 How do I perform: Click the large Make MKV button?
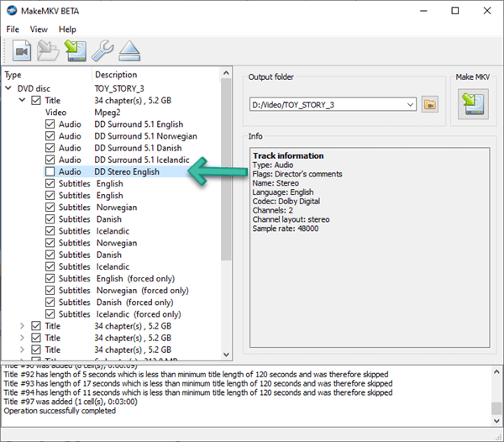[x=473, y=104]
